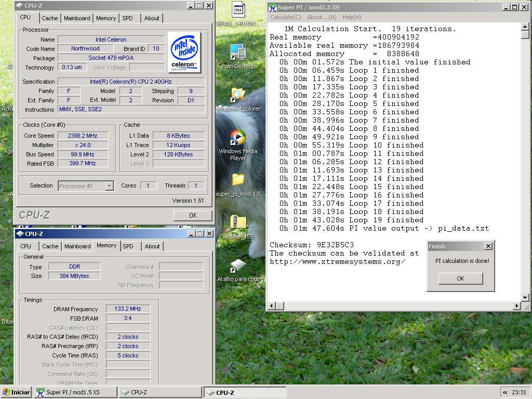Click the FSB:DRAM 3:4 value
This screenshot has height=399, width=532.
click(x=128, y=318)
